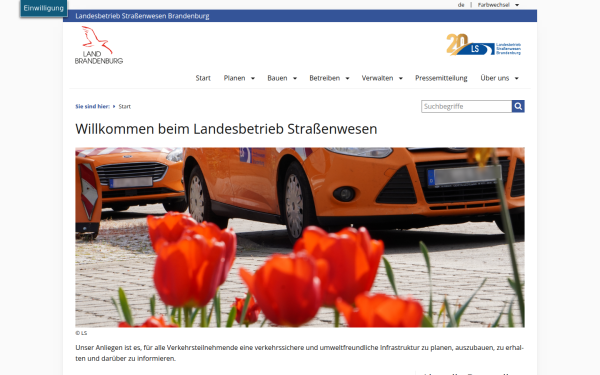
Task: Expand the Betreiben menu
Action: click(x=329, y=78)
